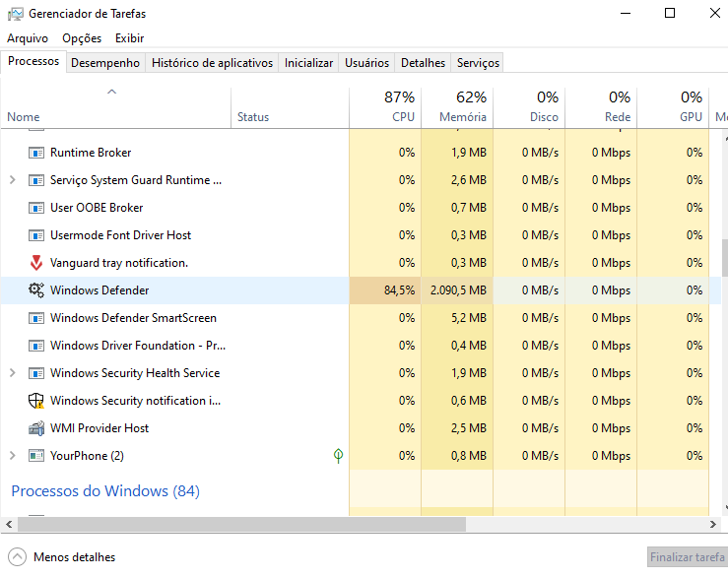Viewport: 728px width, 578px height.
Task: Click the Windows Defender SmartScreen icon
Action: (36, 318)
